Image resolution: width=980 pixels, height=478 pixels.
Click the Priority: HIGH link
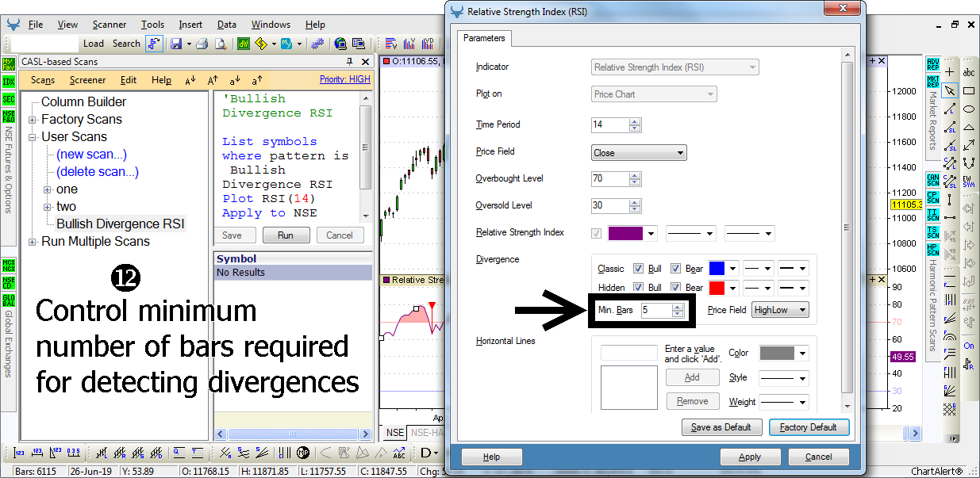(x=345, y=79)
